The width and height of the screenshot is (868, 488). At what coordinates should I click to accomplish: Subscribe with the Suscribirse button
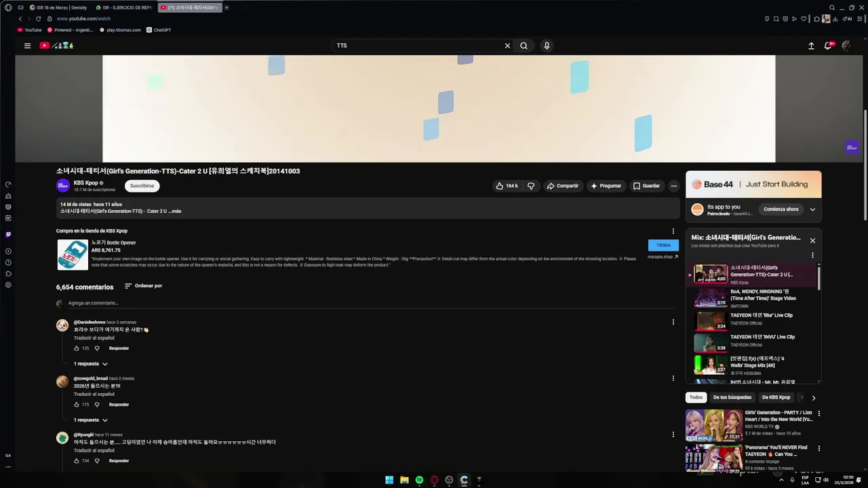pyautogui.click(x=142, y=186)
